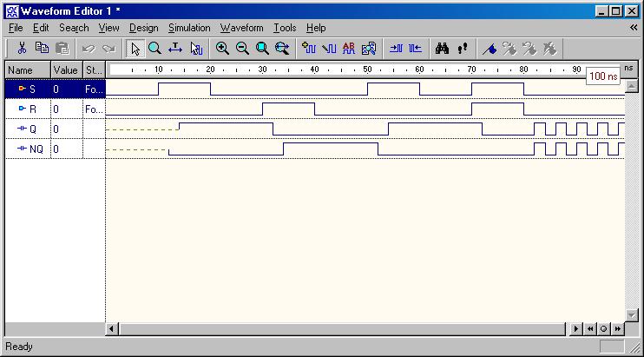This screenshot has height=357, width=644.
Task: Click the Redo arrow icon
Action: click(x=108, y=49)
